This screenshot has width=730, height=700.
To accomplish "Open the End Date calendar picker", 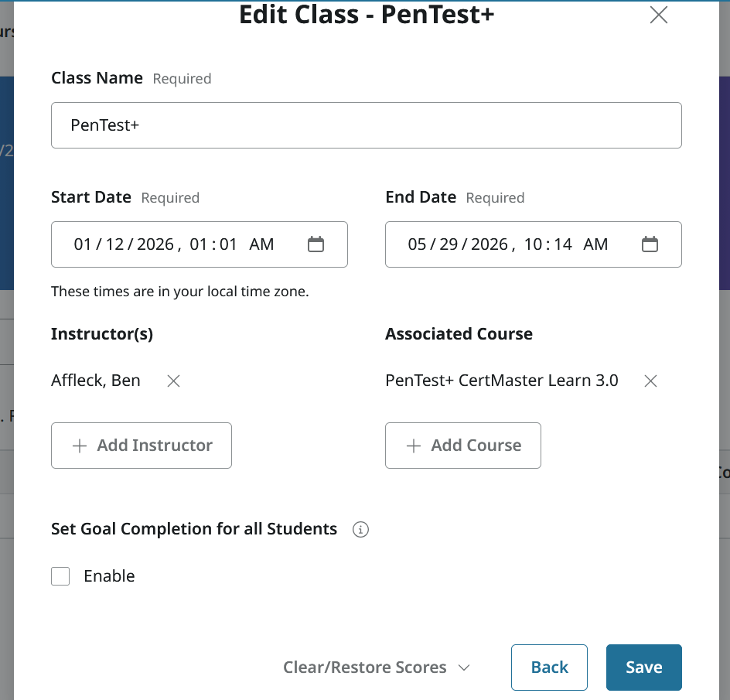I will click(650, 244).
